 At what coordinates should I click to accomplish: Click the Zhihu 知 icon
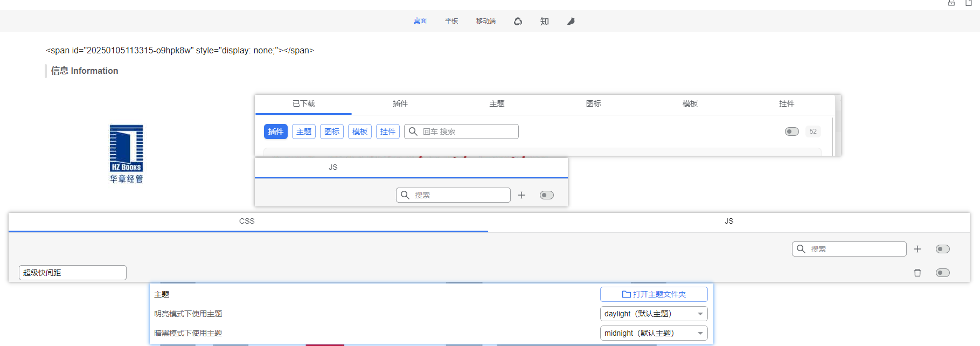click(x=544, y=21)
